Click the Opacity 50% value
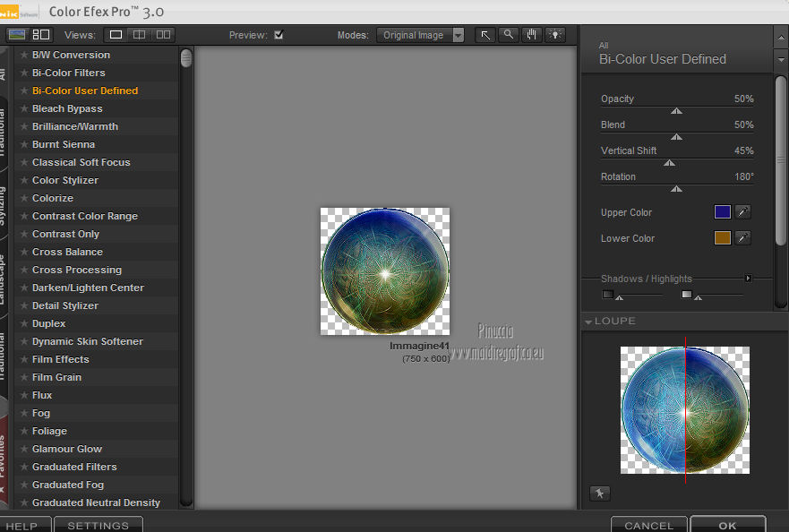 pos(743,99)
